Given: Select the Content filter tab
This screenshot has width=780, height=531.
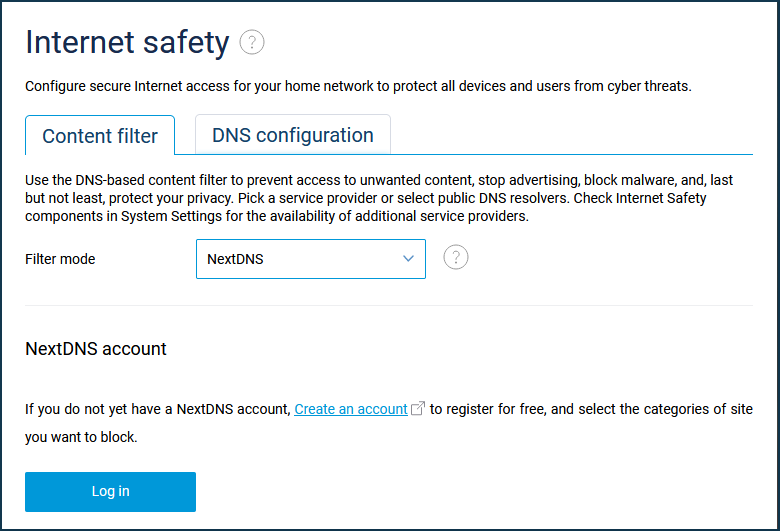Looking at the screenshot, I should [x=100, y=135].
